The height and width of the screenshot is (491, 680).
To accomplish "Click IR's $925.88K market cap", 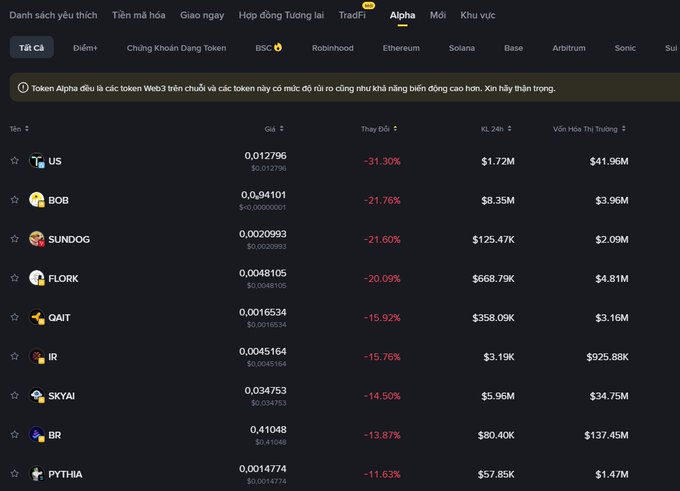I will tap(607, 357).
